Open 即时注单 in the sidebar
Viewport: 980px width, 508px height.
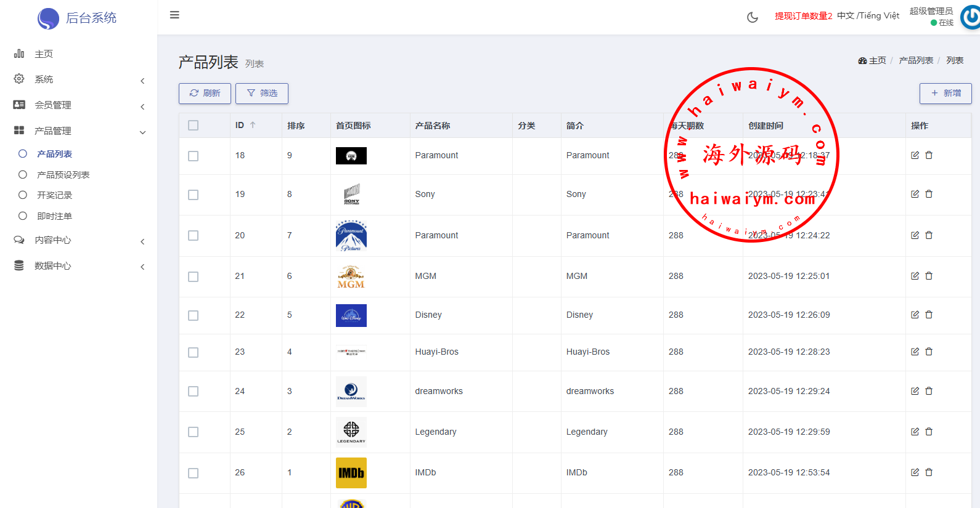(x=54, y=216)
